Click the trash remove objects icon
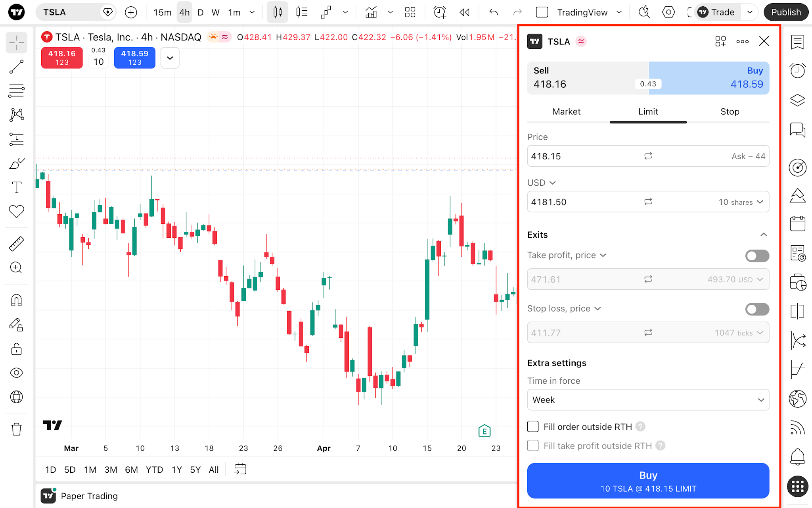Screen dimensions: 812x508 point(17,429)
